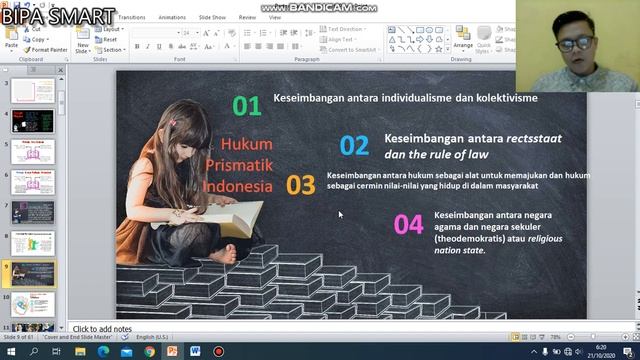Insert text box from shapes gallery
640x360 pixels.
point(392,30)
